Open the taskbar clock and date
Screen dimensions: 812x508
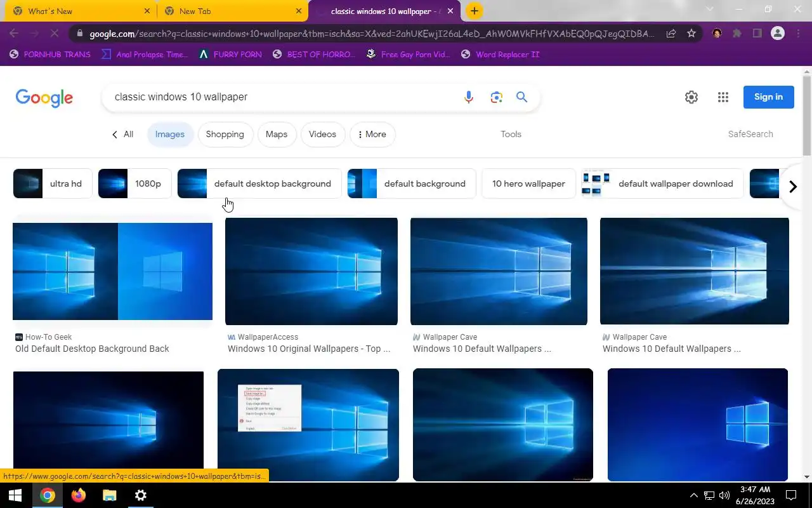coord(755,495)
